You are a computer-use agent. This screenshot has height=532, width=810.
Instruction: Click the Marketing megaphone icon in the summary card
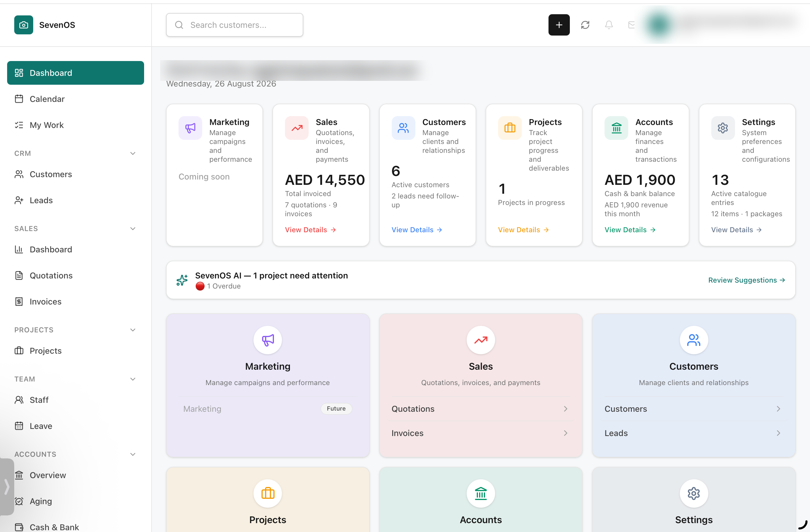click(190, 128)
